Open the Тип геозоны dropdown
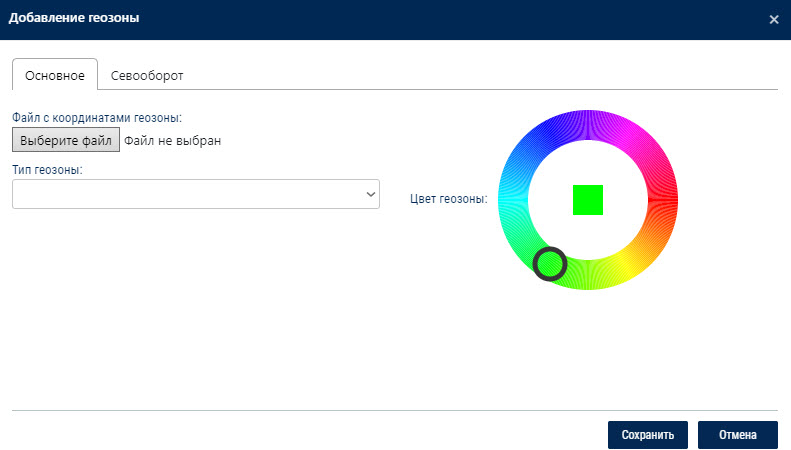791x450 pixels. (x=196, y=194)
